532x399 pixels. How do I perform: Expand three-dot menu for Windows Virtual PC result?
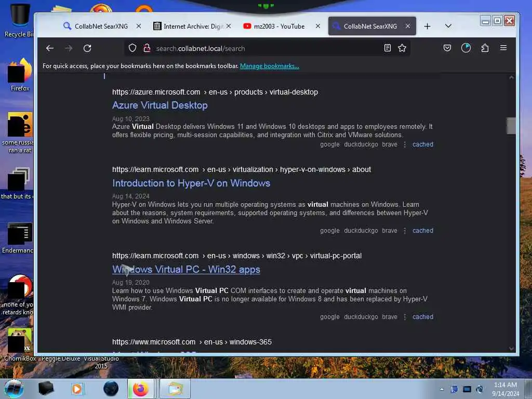click(404, 317)
